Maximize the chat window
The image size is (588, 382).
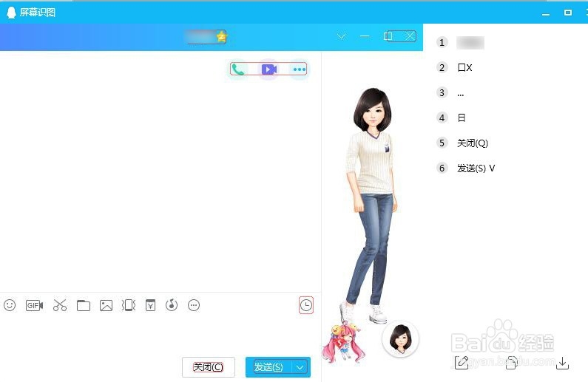[388, 36]
